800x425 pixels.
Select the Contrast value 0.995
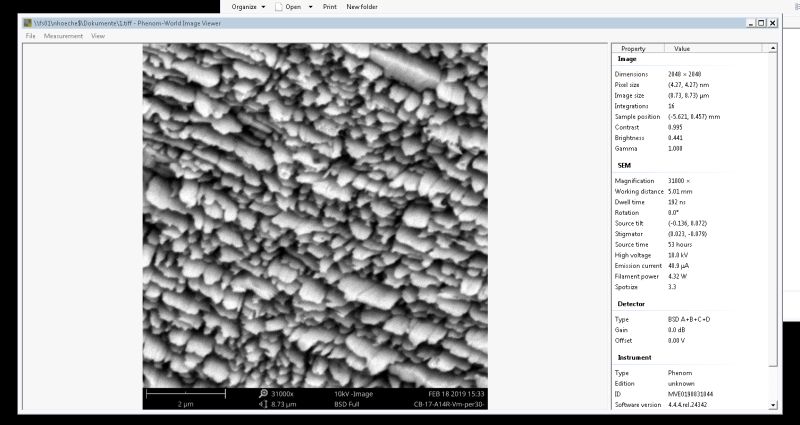click(x=675, y=128)
